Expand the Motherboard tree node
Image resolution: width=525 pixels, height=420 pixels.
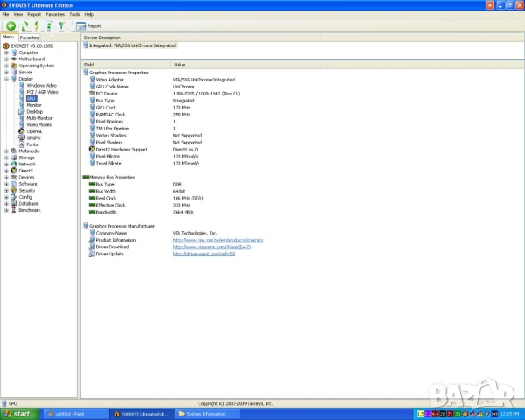point(6,59)
